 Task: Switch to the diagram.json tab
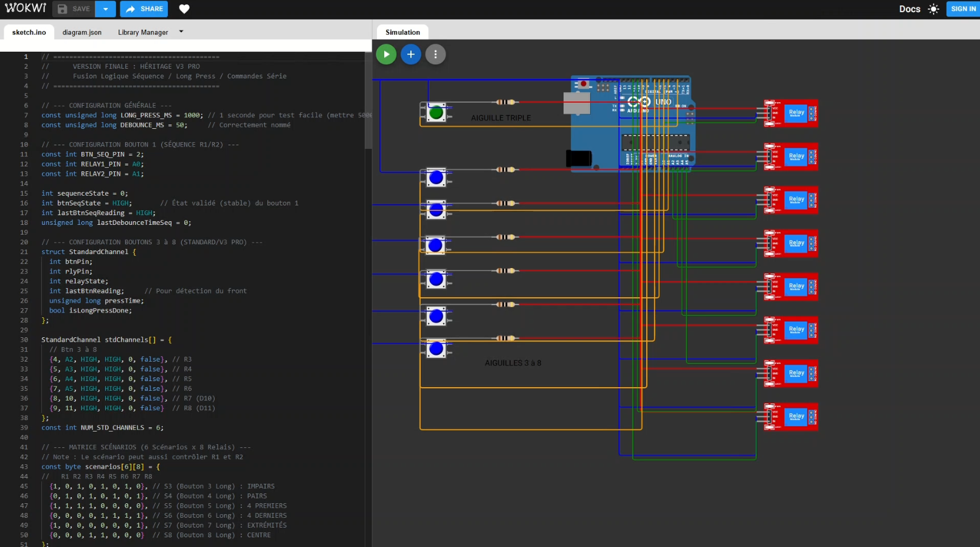pos(82,32)
